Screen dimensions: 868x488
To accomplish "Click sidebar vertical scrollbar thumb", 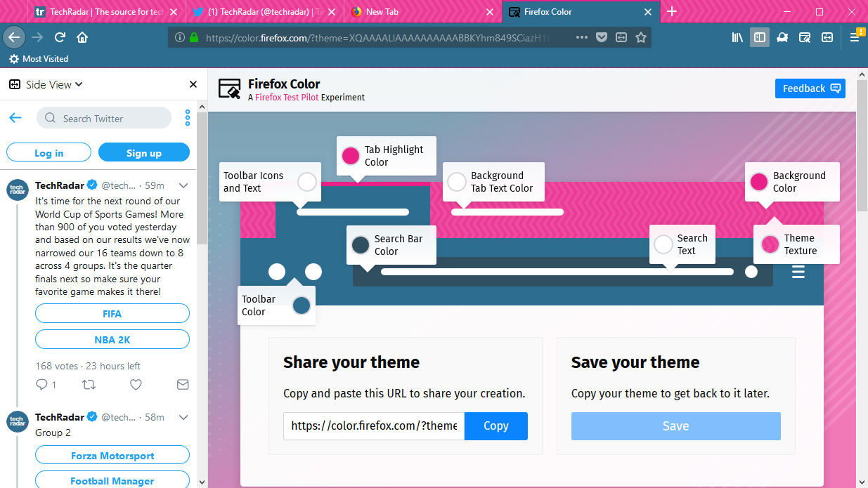I will pyautogui.click(x=202, y=178).
